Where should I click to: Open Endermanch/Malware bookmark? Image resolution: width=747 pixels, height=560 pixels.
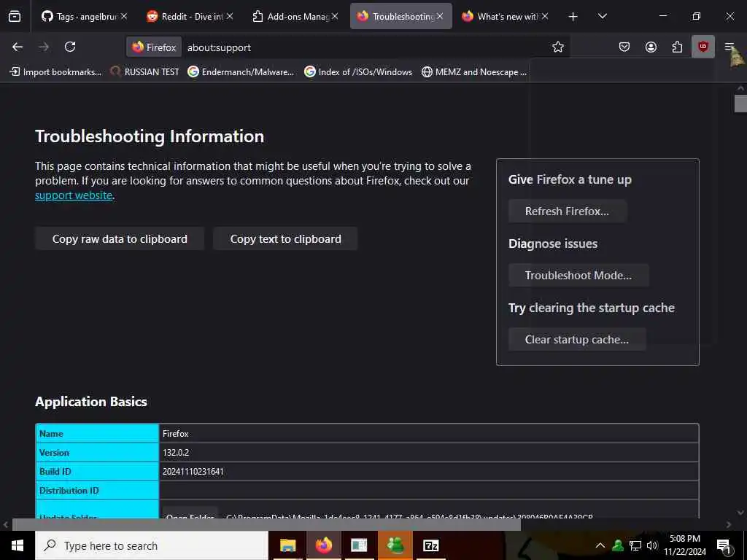point(241,72)
